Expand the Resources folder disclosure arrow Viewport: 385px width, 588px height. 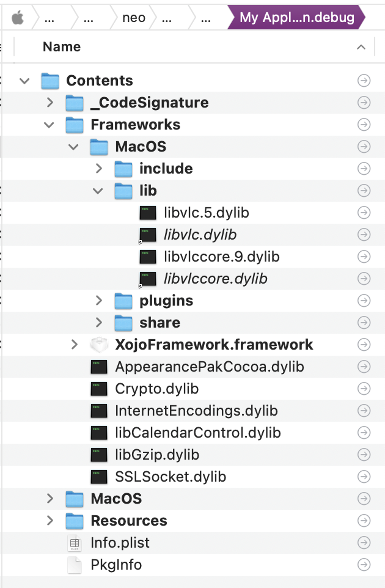click(50, 521)
